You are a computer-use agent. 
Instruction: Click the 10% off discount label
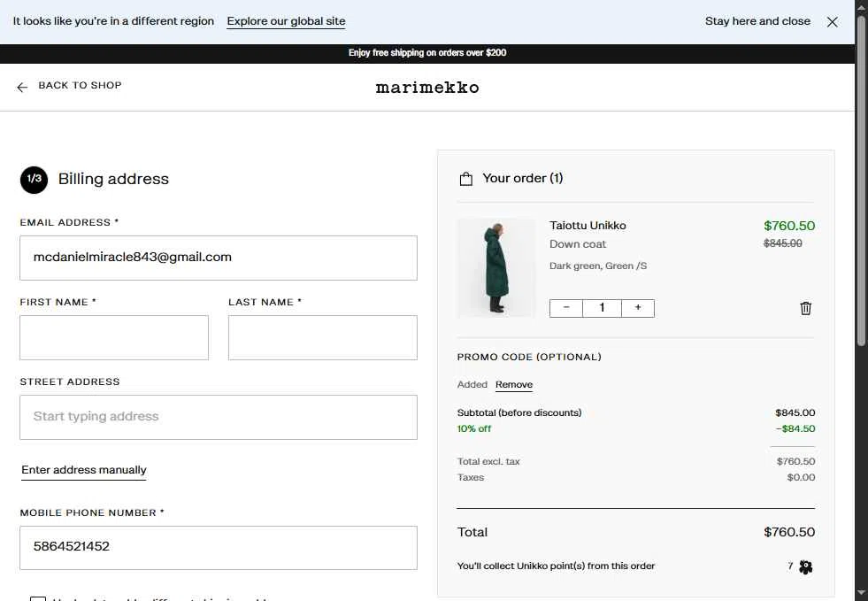pos(474,428)
